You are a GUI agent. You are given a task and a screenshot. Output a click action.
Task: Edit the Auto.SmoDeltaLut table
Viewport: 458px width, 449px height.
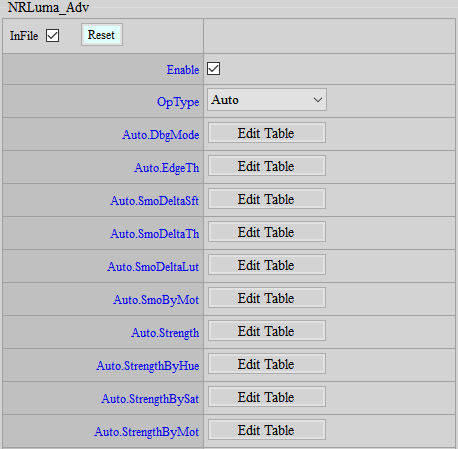click(x=267, y=265)
